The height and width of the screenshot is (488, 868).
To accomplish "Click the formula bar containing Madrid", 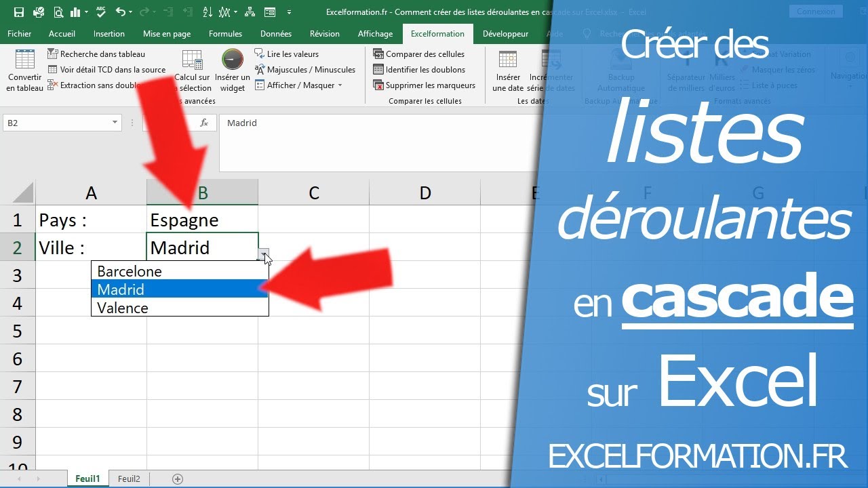I will tap(380, 142).
